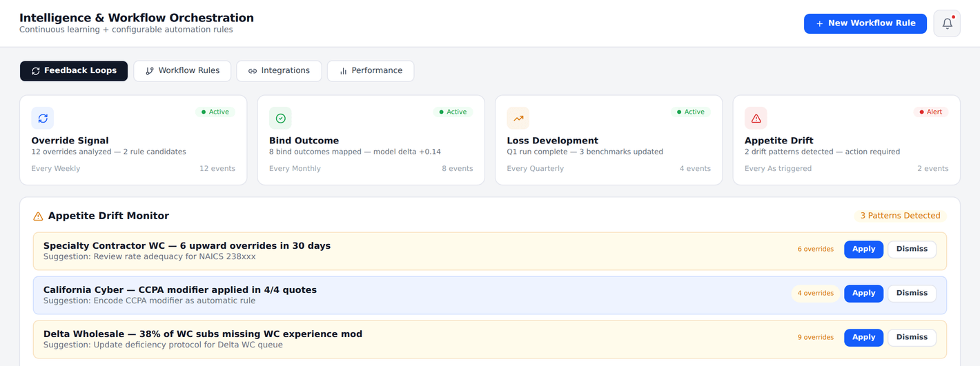Create a New Workflow Rule
The height and width of the screenshot is (366, 980).
(x=865, y=23)
